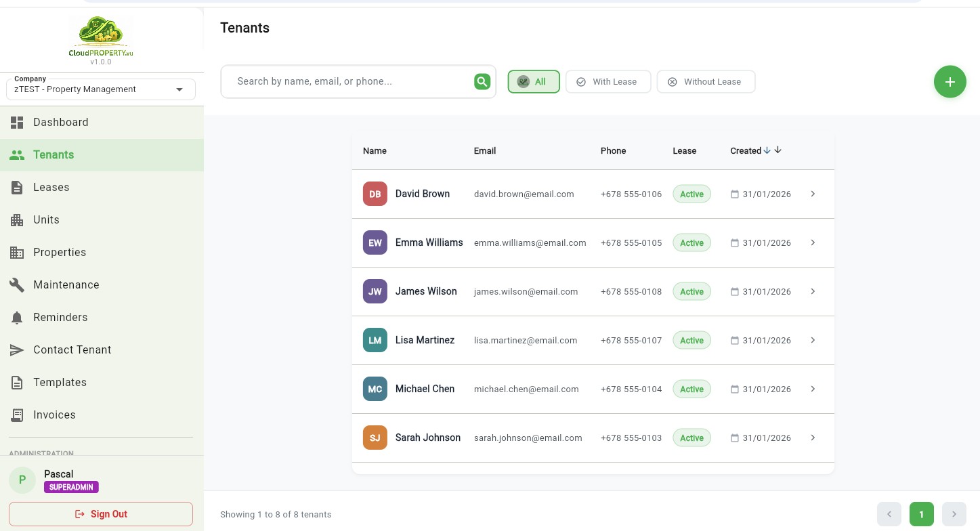
Task: Open the Company dropdown selector
Action: pos(101,89)
